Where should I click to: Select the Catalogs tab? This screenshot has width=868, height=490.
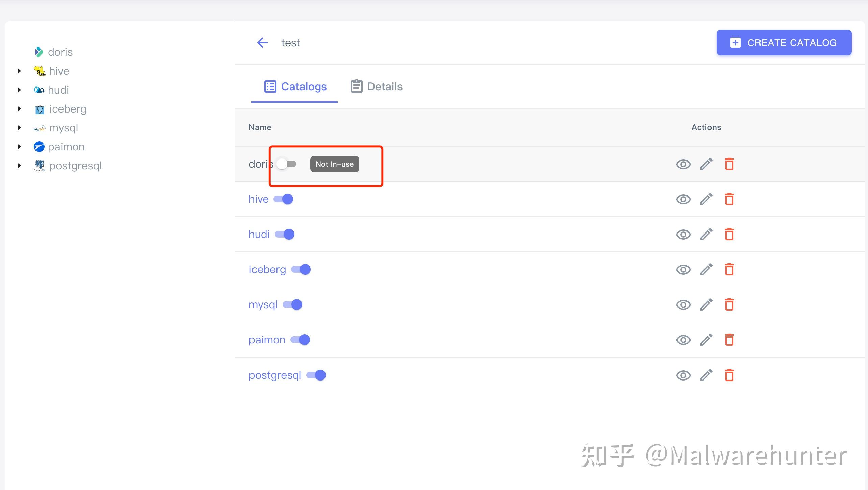pyautogui.click(x=295, y=87)
